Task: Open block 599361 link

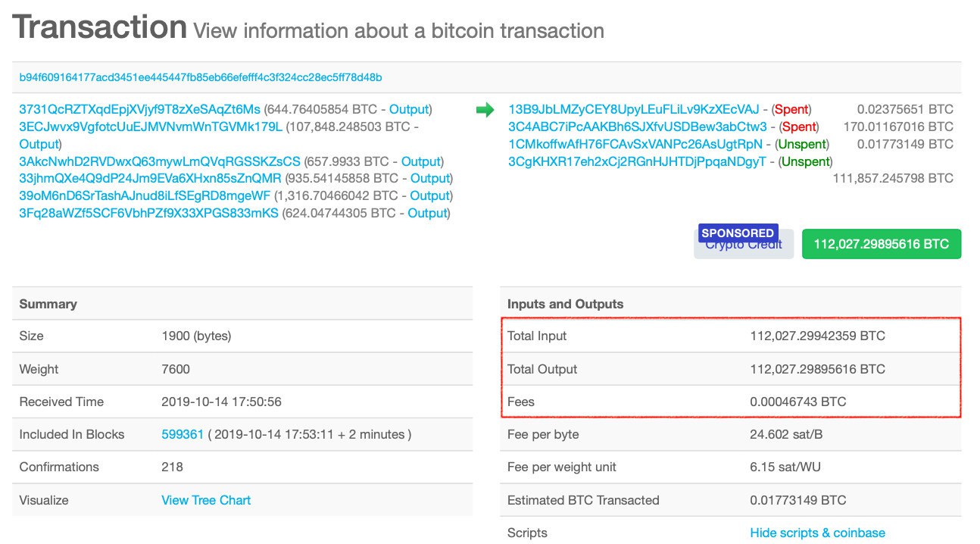Action: [183, 434]
